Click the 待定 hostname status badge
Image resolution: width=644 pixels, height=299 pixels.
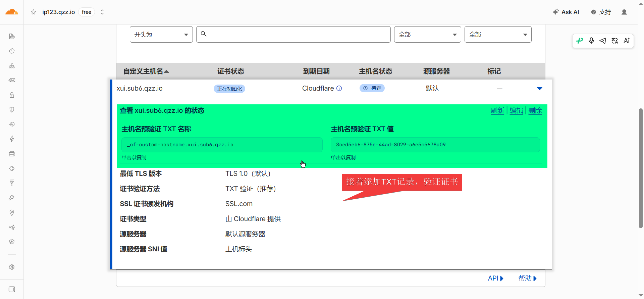click(x=372, y=88)
